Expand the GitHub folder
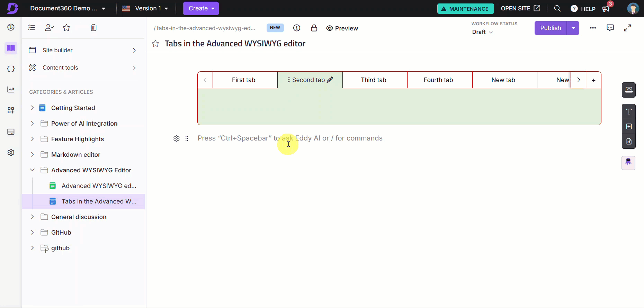Image resolution: width=644 pixels, height=308 pixels. [x=32, y=233]
